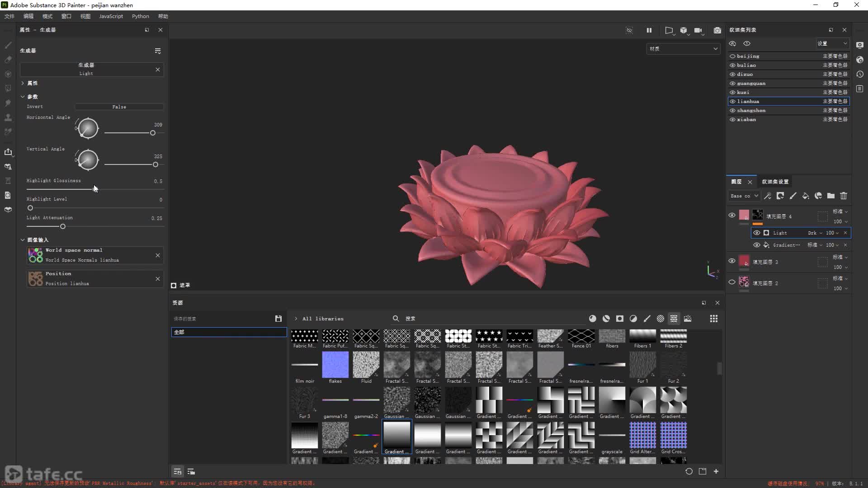Open the 文件 menu

(9, 16)
